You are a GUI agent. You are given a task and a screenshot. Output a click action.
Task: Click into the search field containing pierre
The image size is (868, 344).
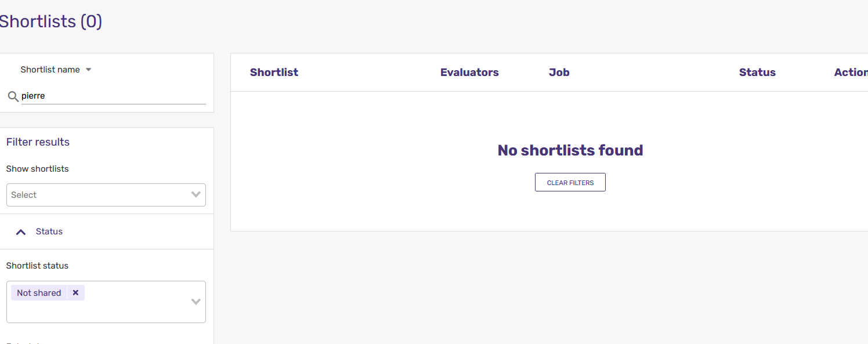[x=114, y=96]
